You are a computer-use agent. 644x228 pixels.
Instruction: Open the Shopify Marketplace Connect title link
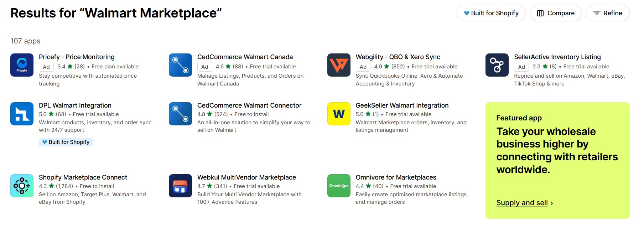click(x=83, y=177)
